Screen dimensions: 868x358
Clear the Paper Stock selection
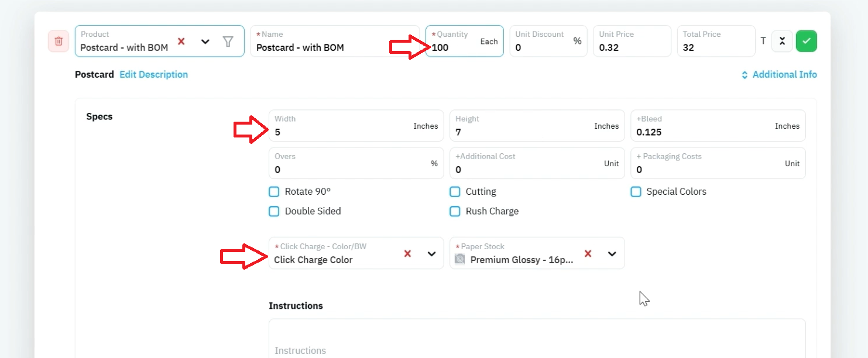588,253
